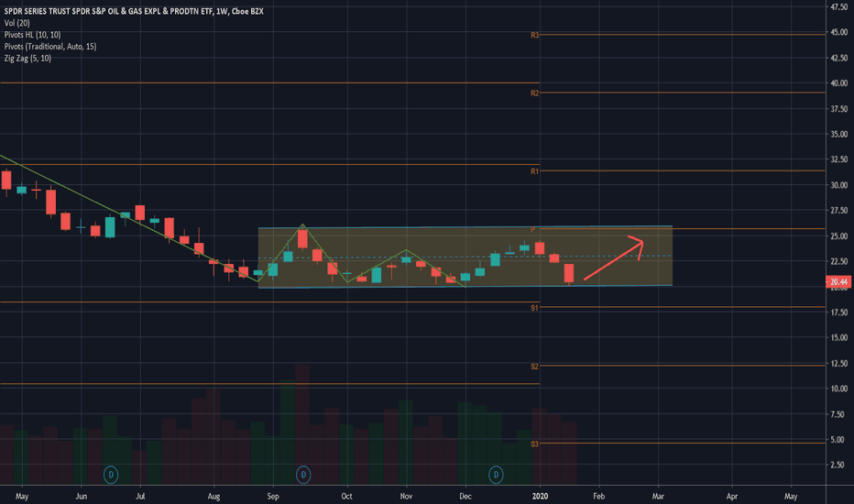This screenshot has height=504, width=854.
Task: Click the Aug time axis label
Action: tap(213, 496)
